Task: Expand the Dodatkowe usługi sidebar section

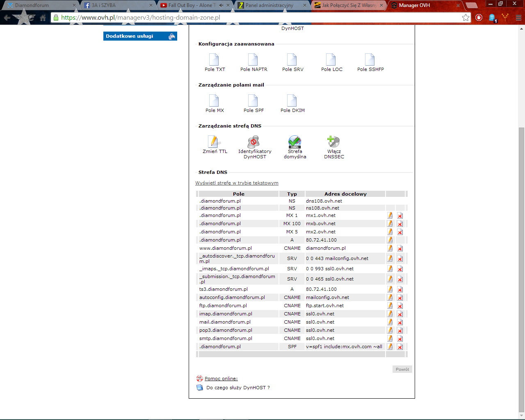Action: click(x=140, y=36)
